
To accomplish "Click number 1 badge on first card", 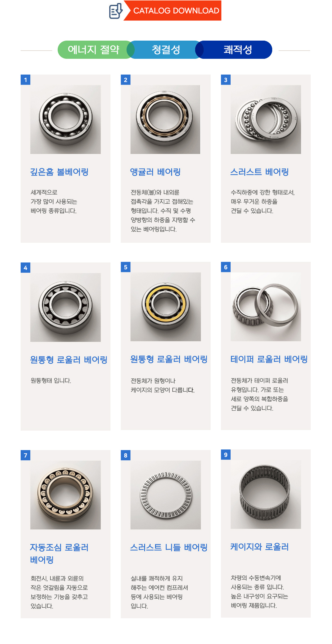I will click(25, 80).
